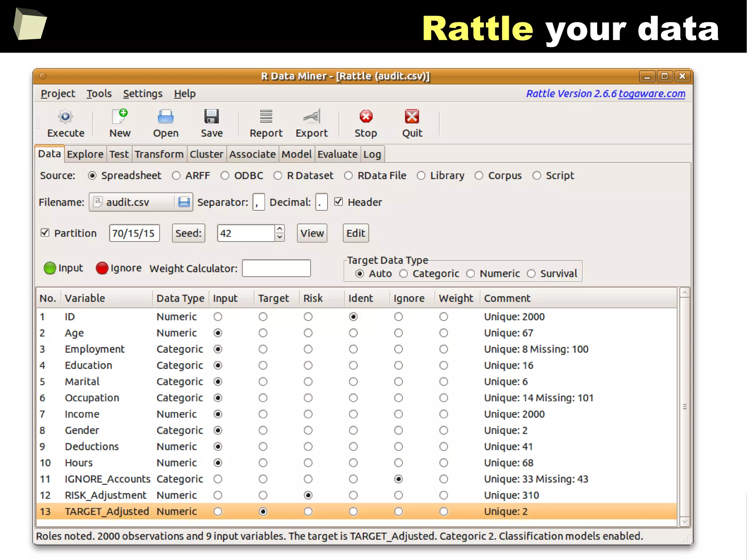Set ID variable role to Input
Viewport: 747px width, 560px height.
click(218, 317)
